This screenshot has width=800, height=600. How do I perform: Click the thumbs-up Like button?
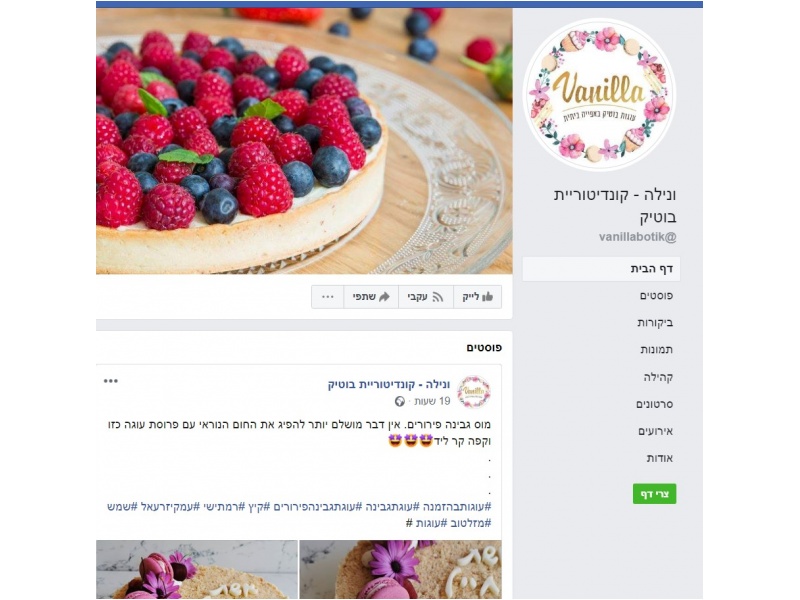click(x=478, y=297)
